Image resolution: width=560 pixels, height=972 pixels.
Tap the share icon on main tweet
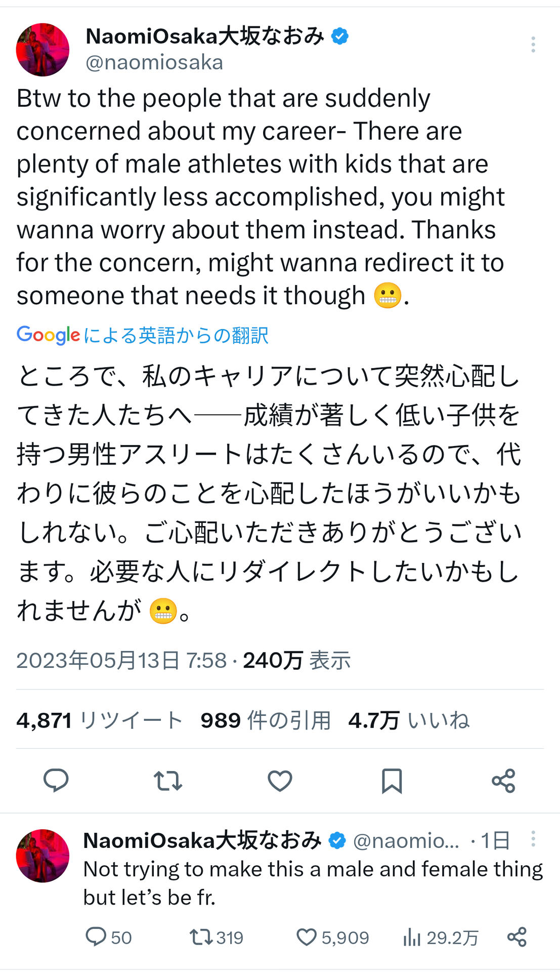point(503,780)
